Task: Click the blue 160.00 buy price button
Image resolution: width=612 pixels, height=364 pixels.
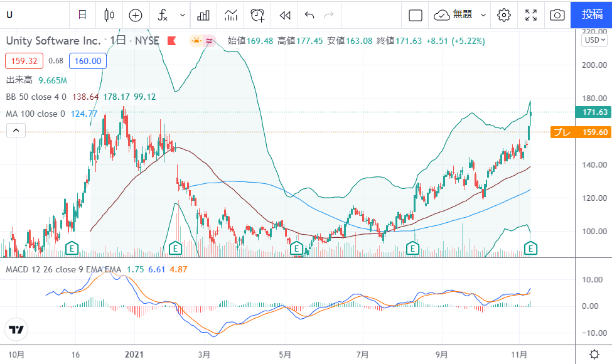Action: (x=88, y=61)
